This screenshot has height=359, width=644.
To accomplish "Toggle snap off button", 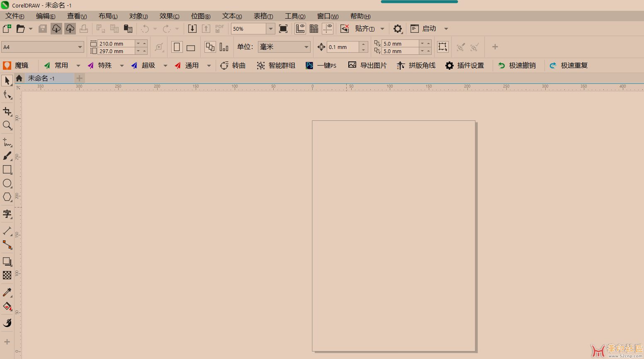I will pos(345,29).
